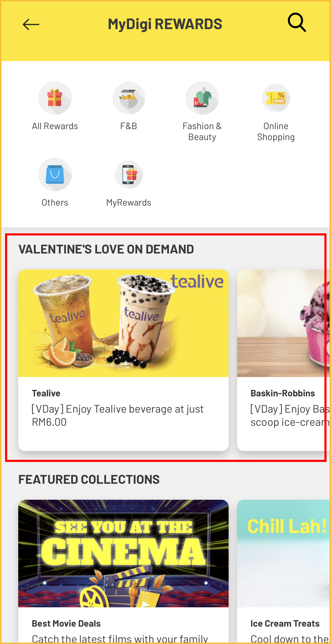Open the Tealive drinks promo image
Screen dimensions: 331x644
[x=123, y=323]
